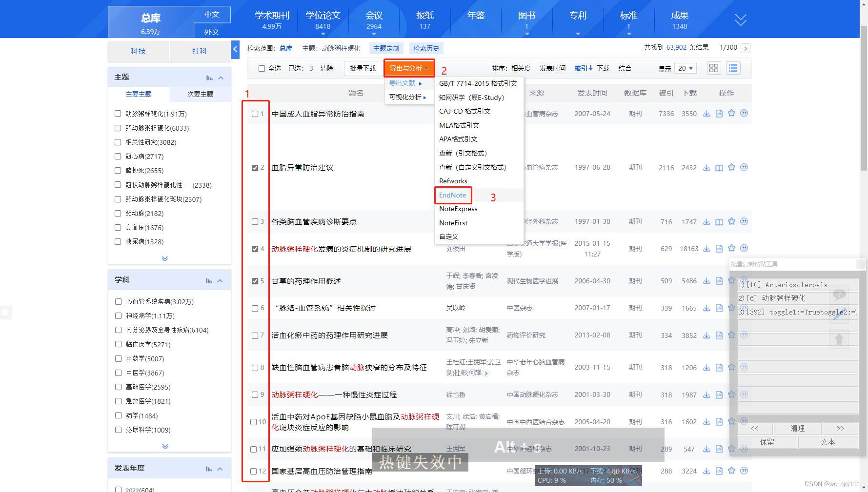Image resolution: width=868 pixels, height=492 pixels.
Task: Switch to grid detail view
Action: [714, 68]
